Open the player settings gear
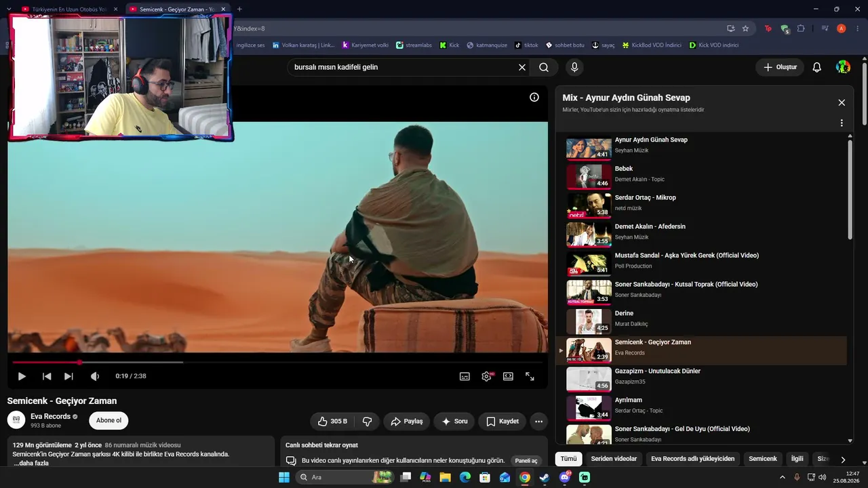This screenshot has height=488, width=868. click(x=486, y=376)
